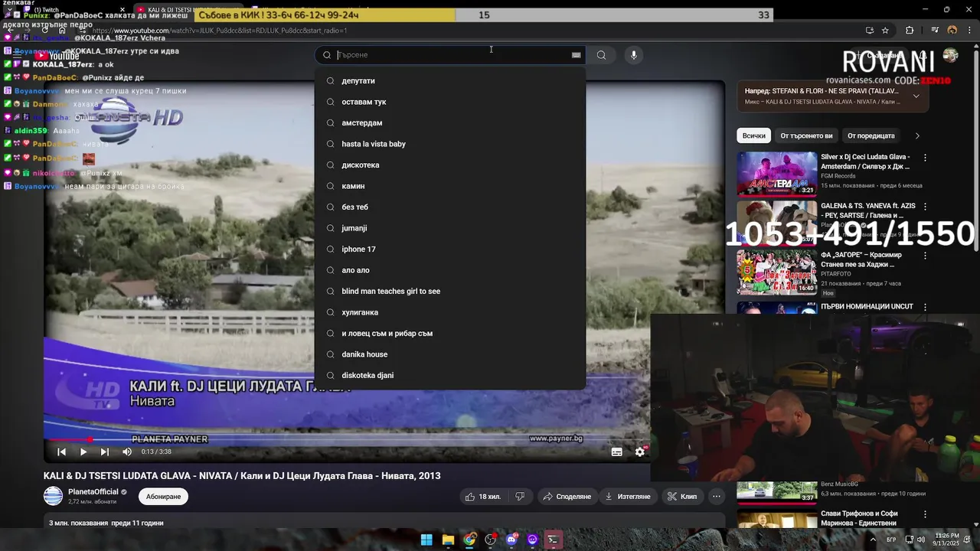
Task: Select 'и ловец съм и рибар съм' suggestion
Action: click(x=450, y=334)
